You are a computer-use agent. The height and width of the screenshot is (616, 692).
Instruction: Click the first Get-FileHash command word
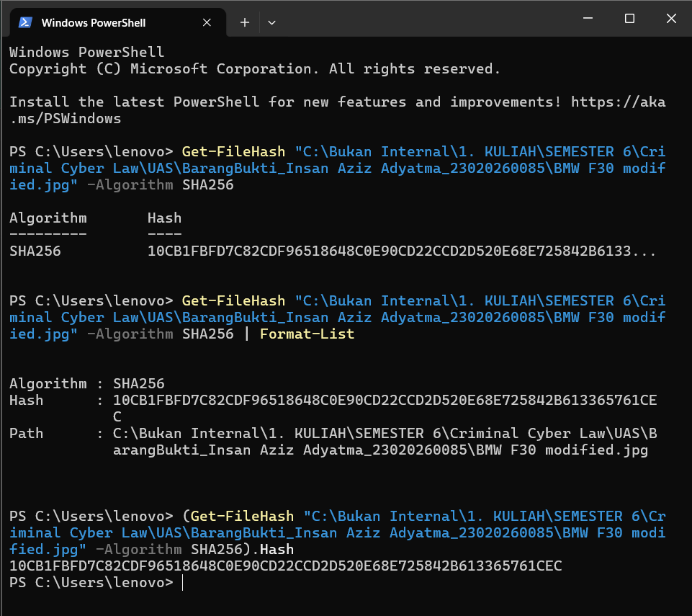(233, 151)
